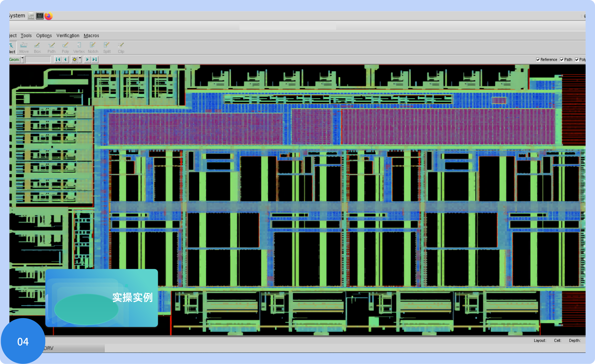This screenshot has width=595, height=364.
Task: Jump to first geometry result
Action: 58,59
